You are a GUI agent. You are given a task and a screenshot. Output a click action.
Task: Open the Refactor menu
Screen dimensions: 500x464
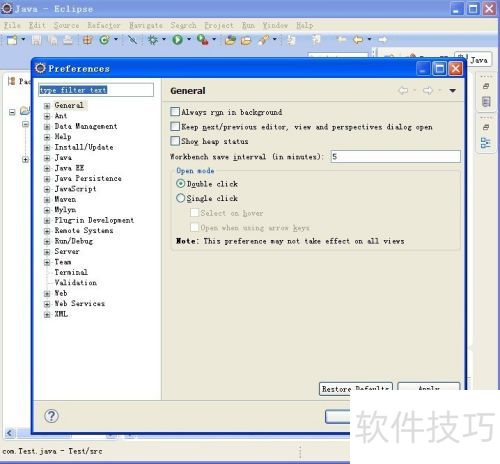click(x=104, y=25)
